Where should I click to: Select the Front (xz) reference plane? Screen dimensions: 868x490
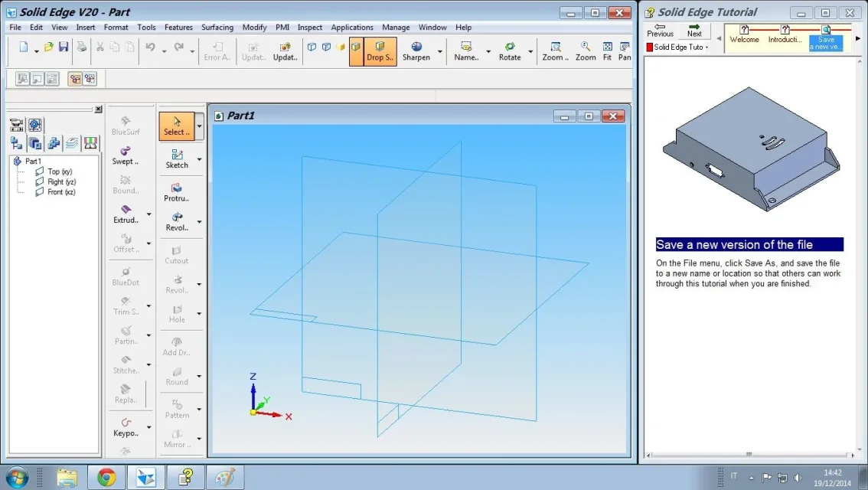61,192
